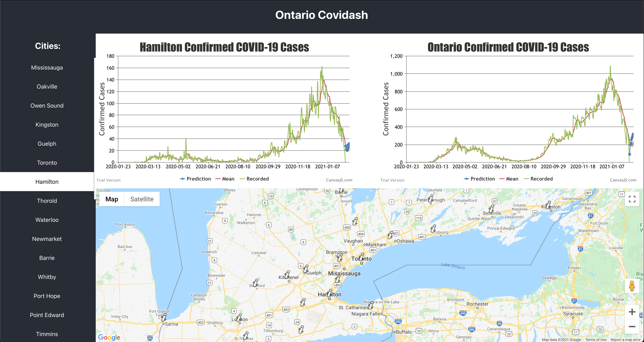Select Map view type button

point(112,199)
